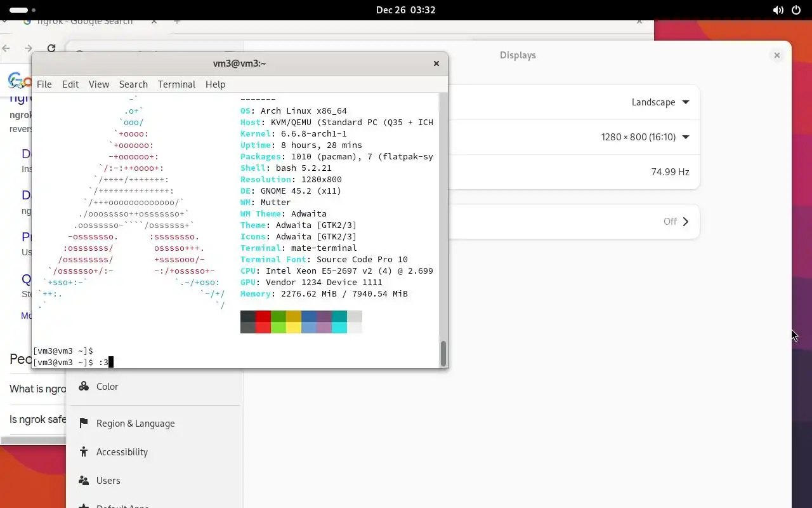Expand the 'Is ngrok safe' question
The image size is (812, 508).
38,419
